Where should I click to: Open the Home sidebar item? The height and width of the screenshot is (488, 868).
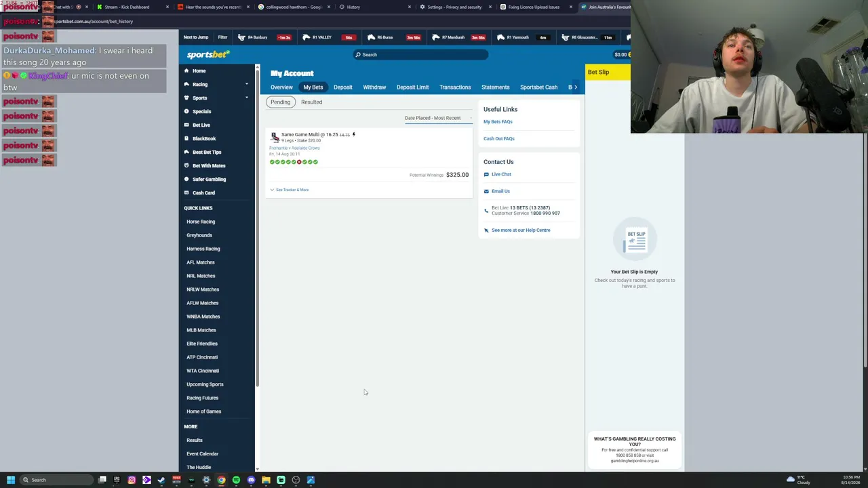199,70
